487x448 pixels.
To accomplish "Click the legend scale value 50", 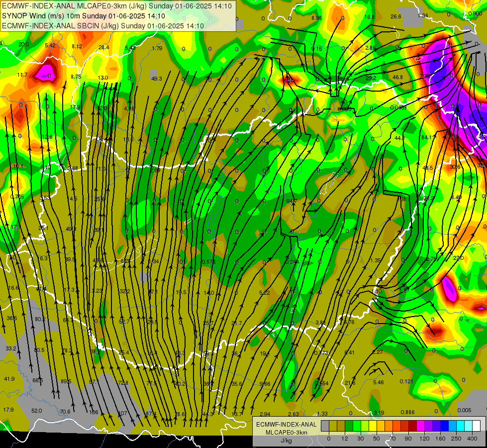I will coord(377,439).
